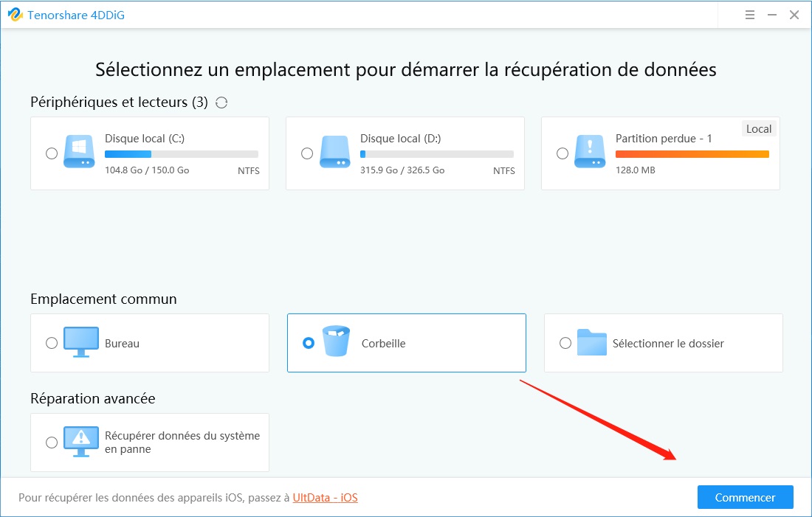Click the Partition perdue orange usage bar

click(692, 154)
